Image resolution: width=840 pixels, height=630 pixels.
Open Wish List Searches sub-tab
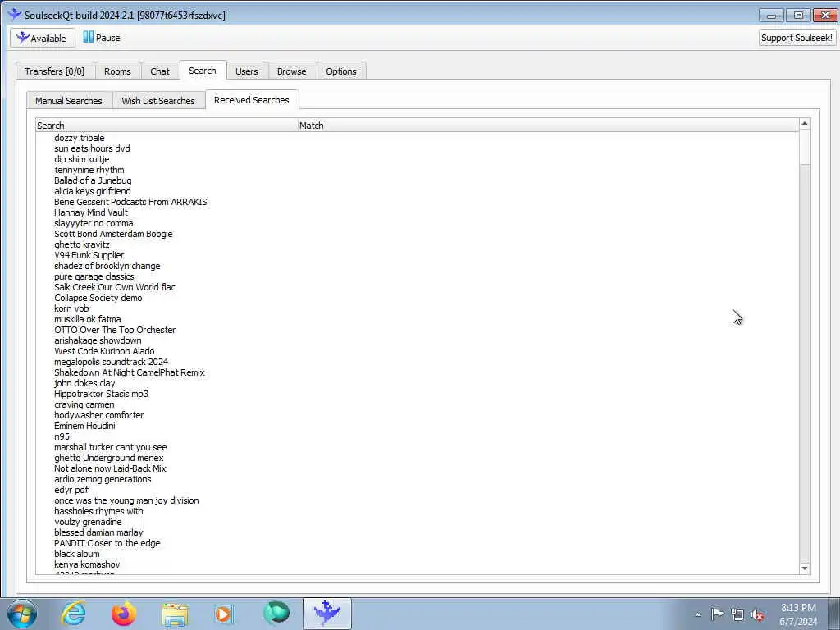[x=158, y=101]
